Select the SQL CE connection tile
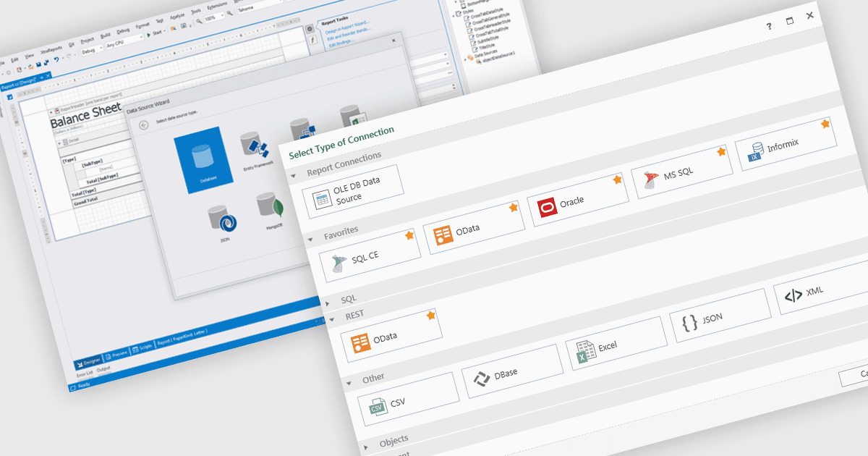 [370, 256]
